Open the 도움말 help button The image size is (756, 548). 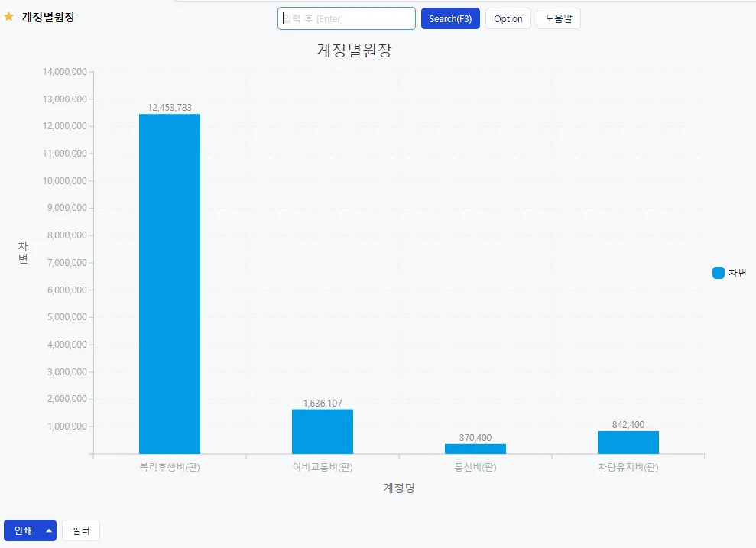pos(559,19)
